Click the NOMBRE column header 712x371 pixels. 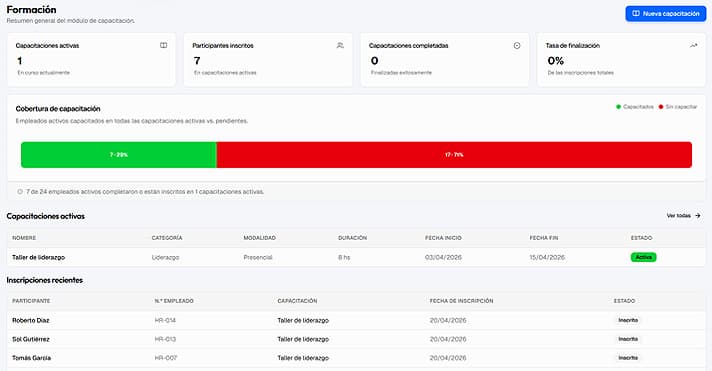[24, 238]
